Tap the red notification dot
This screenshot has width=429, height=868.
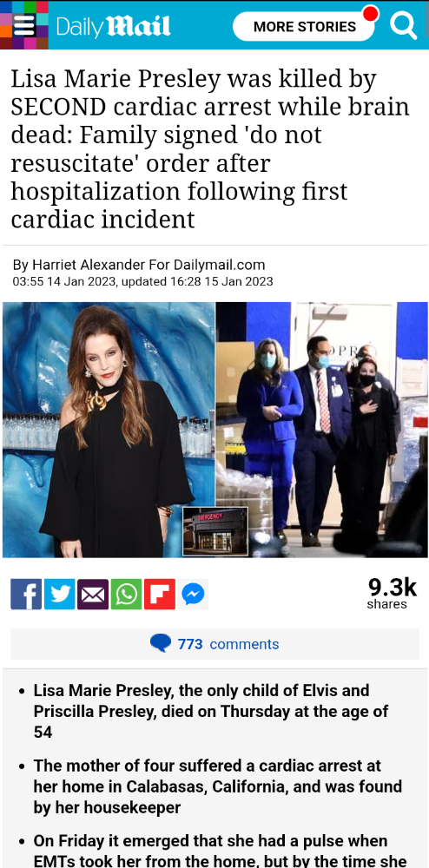pyautogui.click(x=370, y=13)
